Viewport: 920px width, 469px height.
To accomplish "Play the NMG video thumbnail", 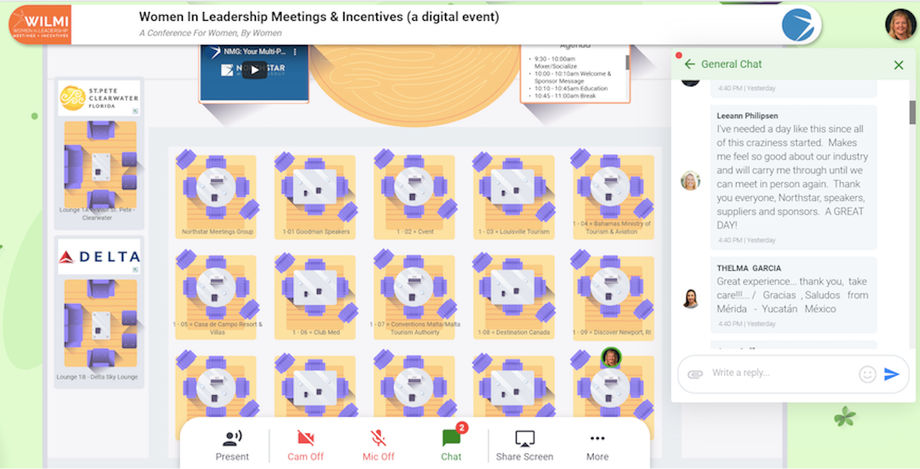I will pos(254,70).
